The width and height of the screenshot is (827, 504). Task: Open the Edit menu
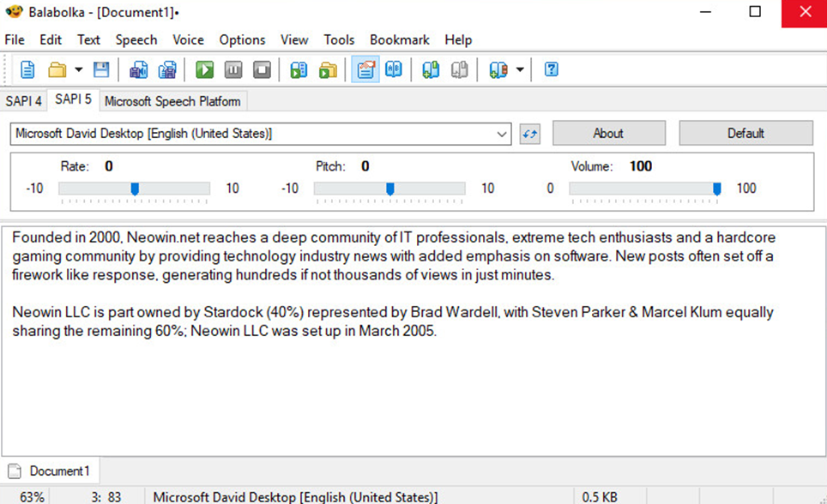point(51,40)
